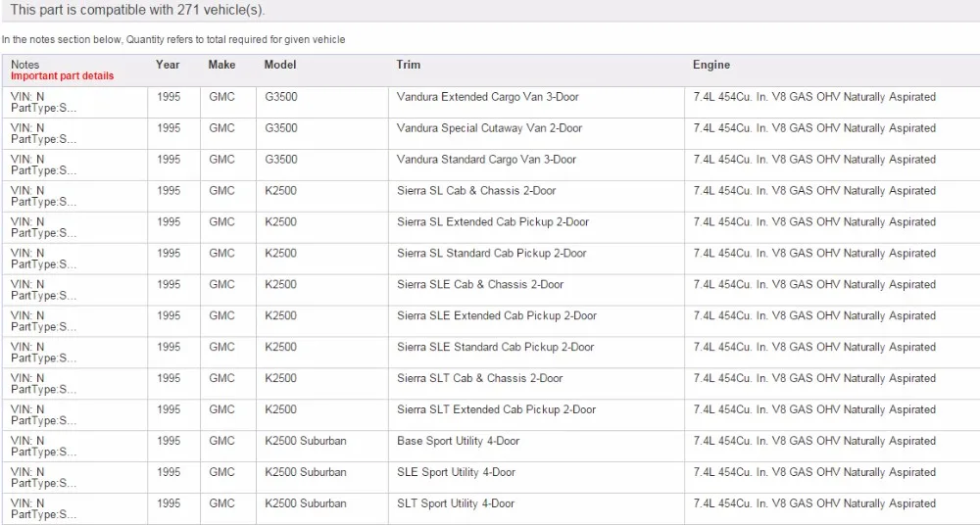Select 'Vandura Special Cutaway Van 2-Door' trim cell

(x=489, y=128)
